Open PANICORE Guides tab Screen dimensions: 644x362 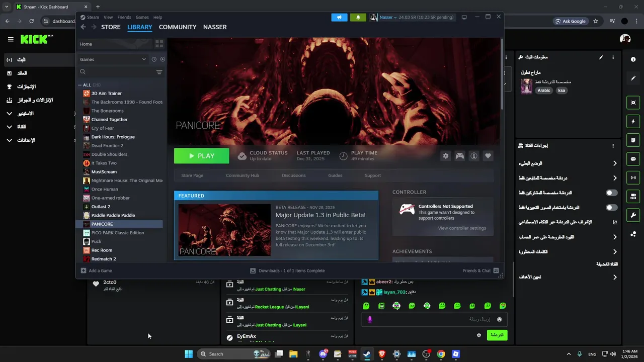[x=335, y=175]
